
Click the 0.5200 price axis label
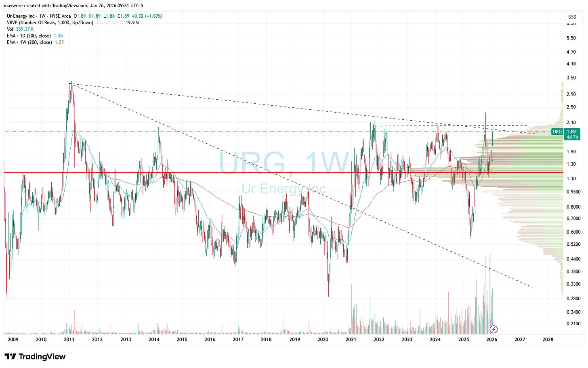click(x=573, y=244)
